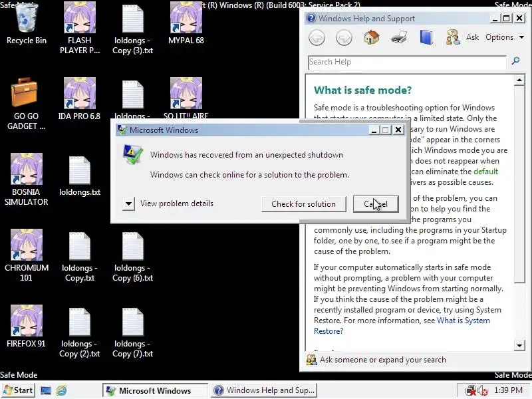Screen dimensions: 532x399
Task: Select the loldongs.txt file icon
Action: coord(80,176)
